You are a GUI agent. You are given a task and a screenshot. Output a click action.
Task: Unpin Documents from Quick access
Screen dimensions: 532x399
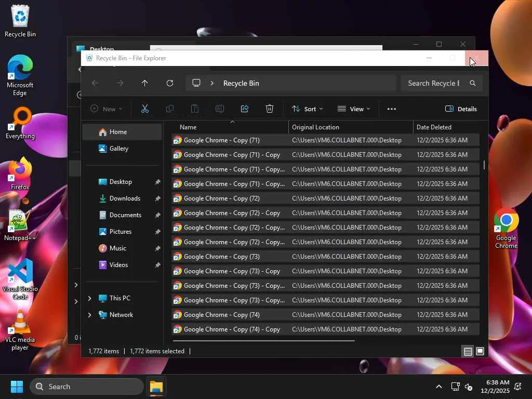pyautogui.click(x=157, y=215)
